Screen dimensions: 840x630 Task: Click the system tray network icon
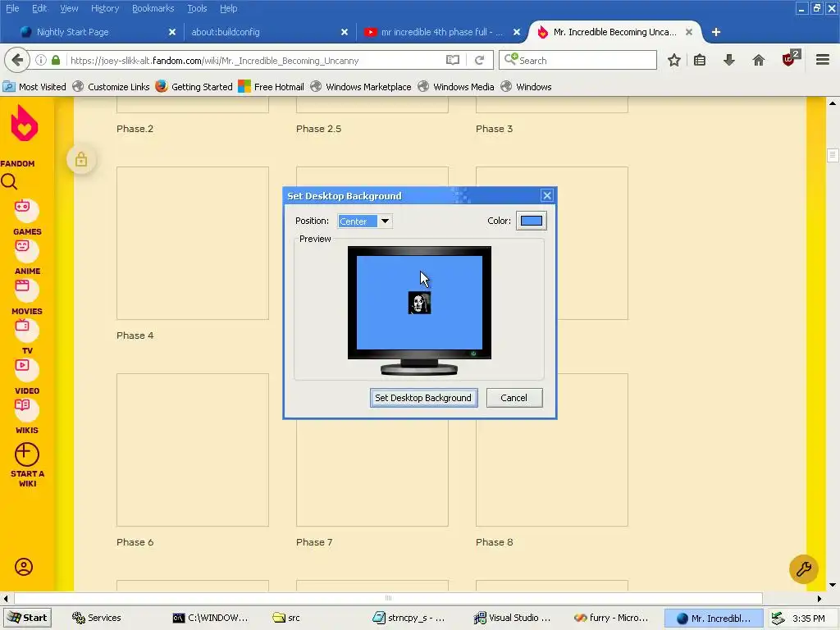click(778, 619)
